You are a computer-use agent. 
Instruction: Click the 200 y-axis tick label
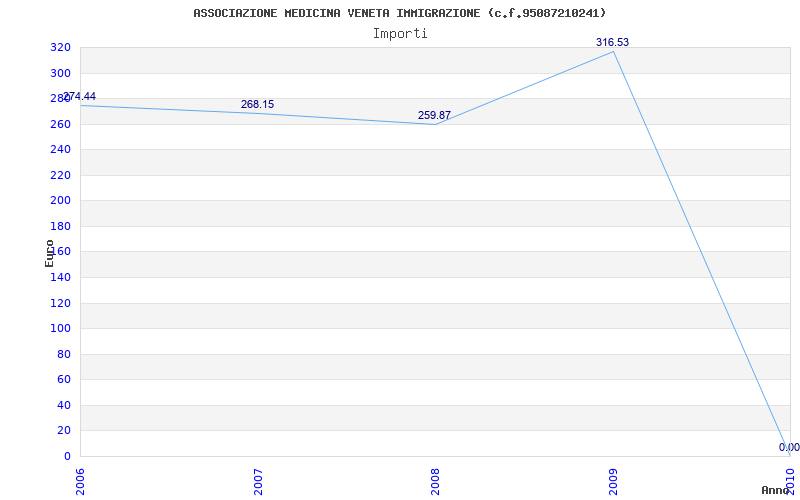click(x=60, y=201)
